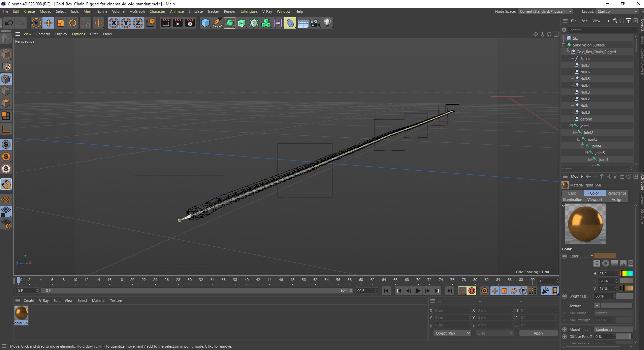Click the Subdivision Surface generator icon
This screenshot has width=644, height=350.
coord(230,23)
